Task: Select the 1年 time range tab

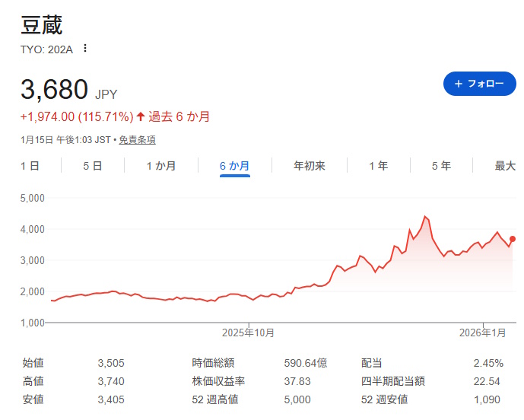Action: click(x=378, y=166)
